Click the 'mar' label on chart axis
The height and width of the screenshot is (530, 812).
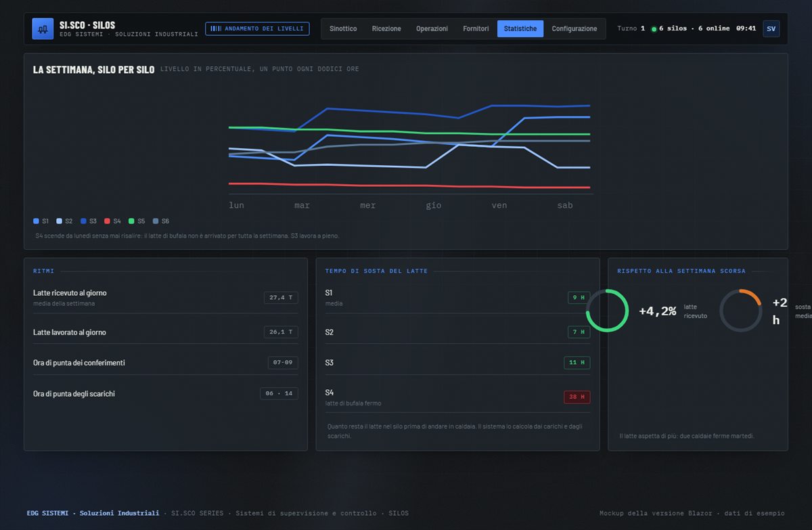pyautogui.click(x=302, y=205)
